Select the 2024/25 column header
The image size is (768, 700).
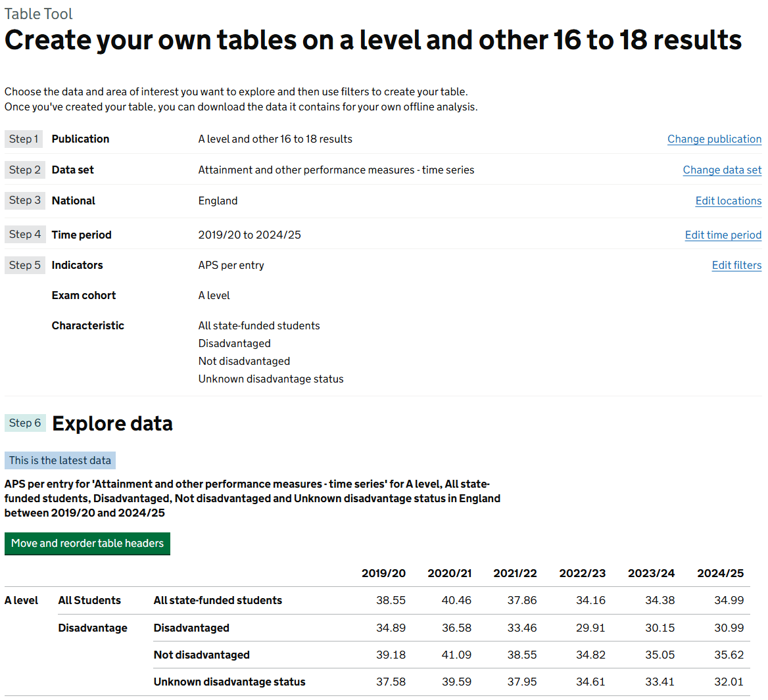[x=720, y=573]
